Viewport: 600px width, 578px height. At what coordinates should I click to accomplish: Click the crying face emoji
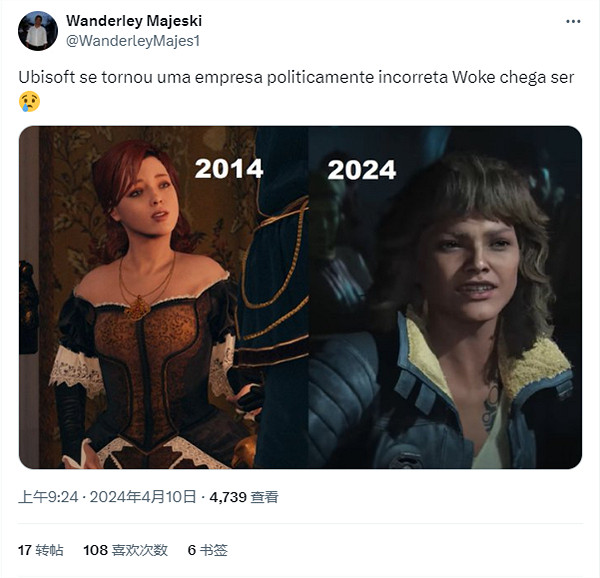pos(30,100)
